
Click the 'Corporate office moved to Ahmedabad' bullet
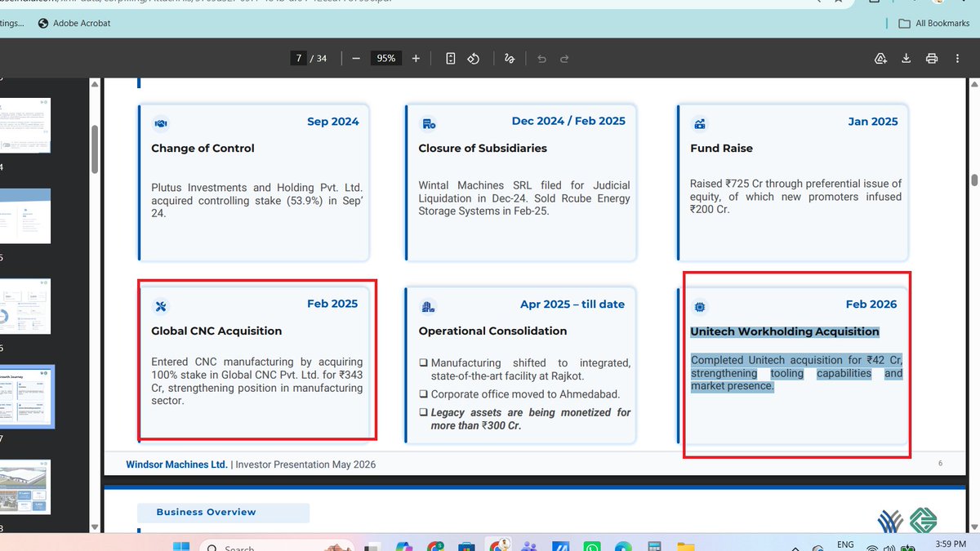click(x=519, y=394)
